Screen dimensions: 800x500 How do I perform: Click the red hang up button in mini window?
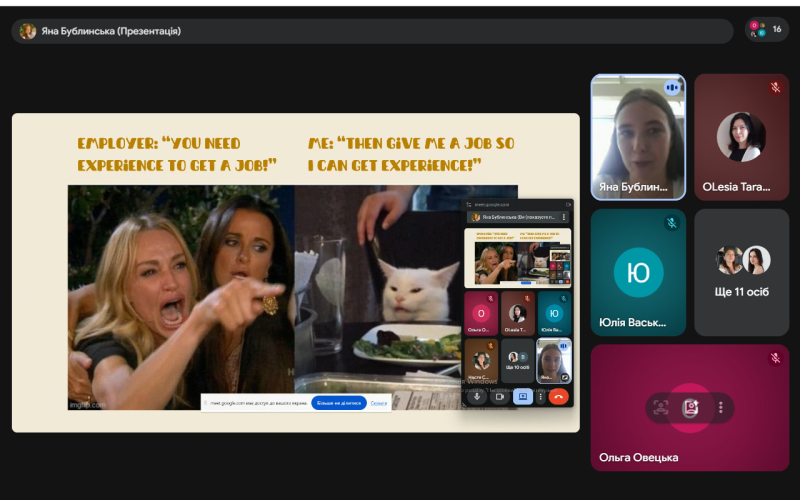coord(559,396)
